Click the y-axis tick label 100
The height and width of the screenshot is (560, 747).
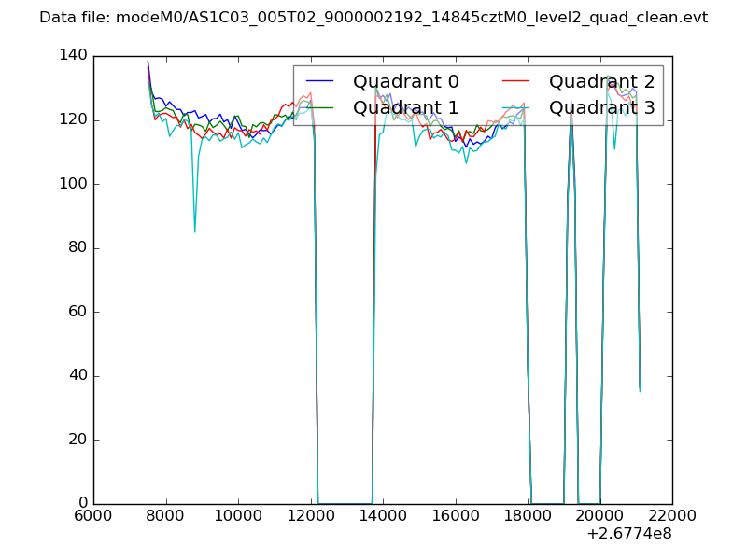coord(73,184)
